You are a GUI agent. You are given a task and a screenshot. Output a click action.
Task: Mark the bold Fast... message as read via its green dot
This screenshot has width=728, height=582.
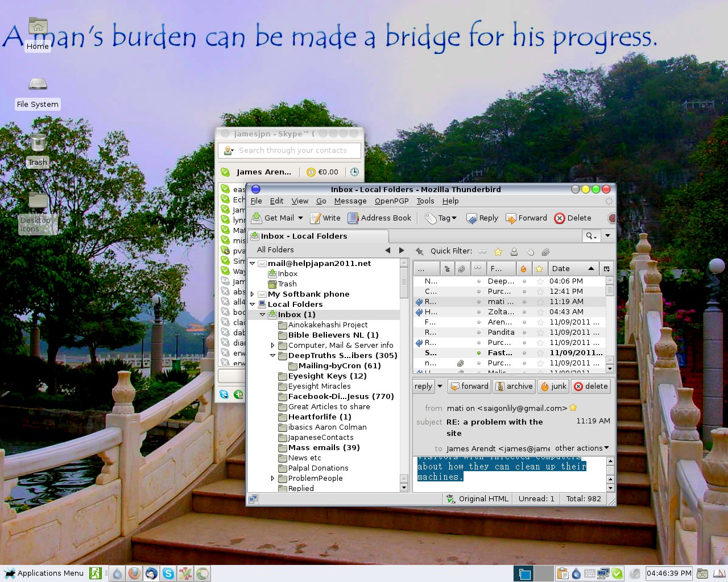pos(479,353)
